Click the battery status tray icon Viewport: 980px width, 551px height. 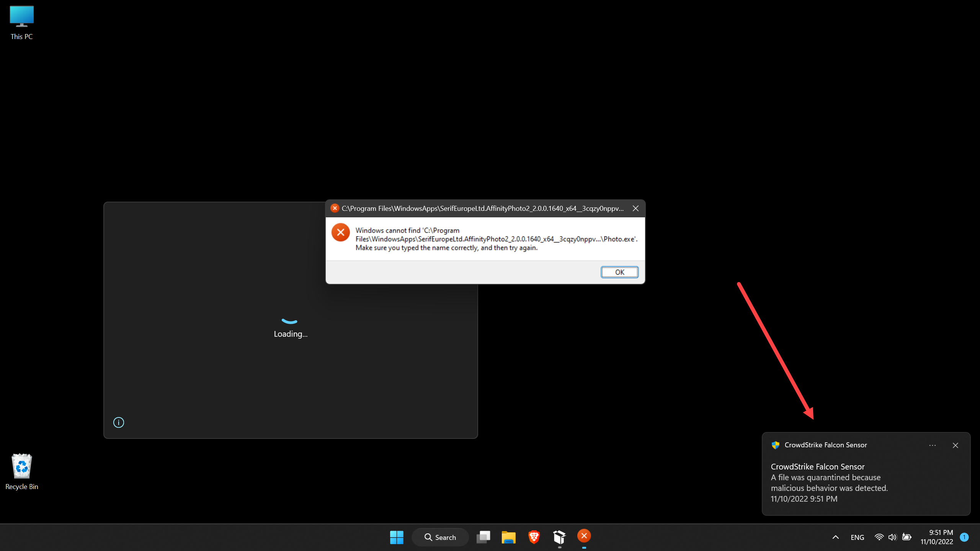(x=906, y=537)
